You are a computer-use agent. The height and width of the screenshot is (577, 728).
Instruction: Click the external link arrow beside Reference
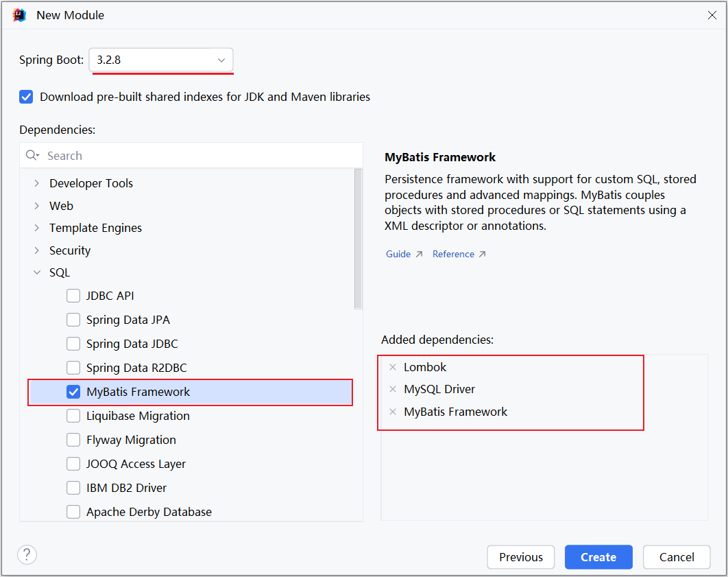point(482,253)
